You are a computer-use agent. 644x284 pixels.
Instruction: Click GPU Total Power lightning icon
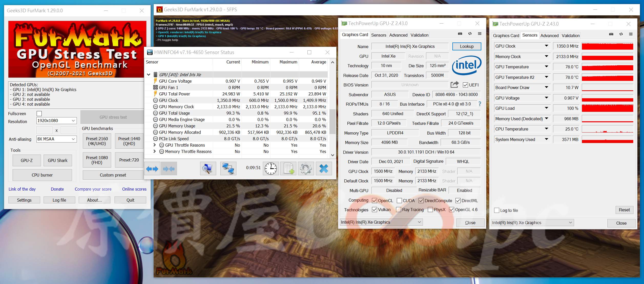[155, 94]
